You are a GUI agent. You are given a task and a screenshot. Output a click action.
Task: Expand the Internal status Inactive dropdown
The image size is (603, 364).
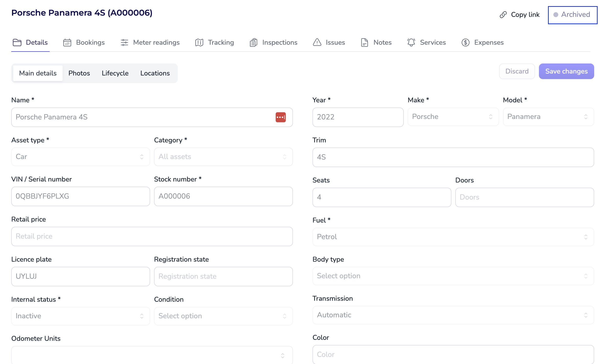click(80, 316)
